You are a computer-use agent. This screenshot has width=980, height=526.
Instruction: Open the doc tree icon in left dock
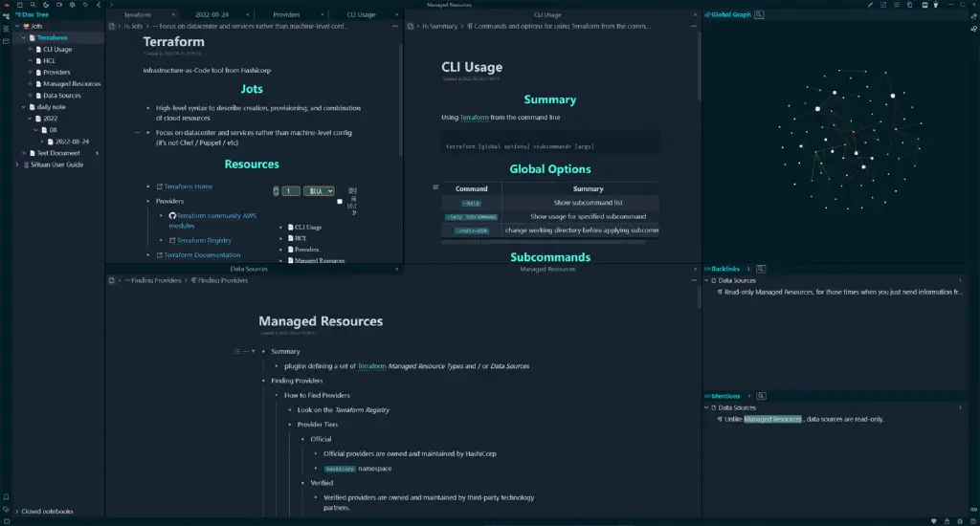point(6,16)
